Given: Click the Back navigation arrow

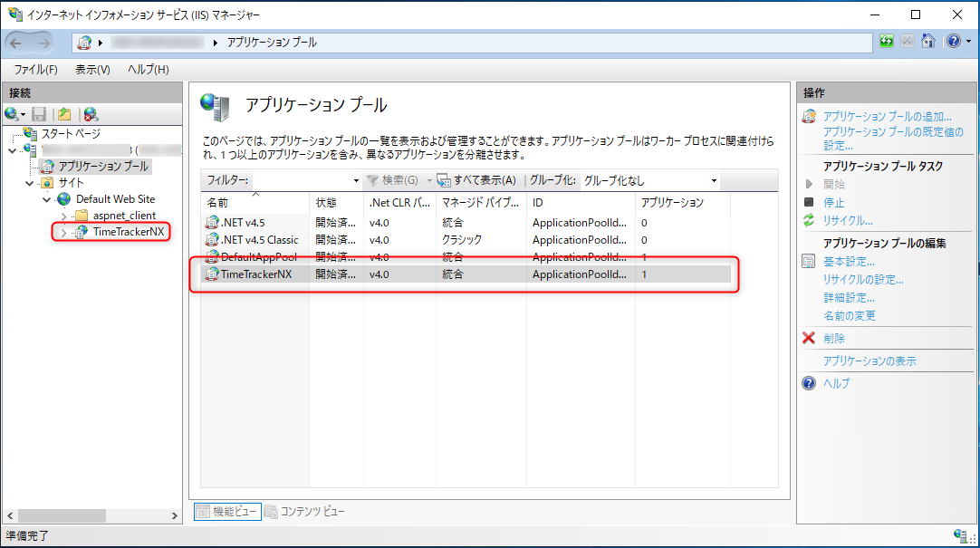Looking at the screenshot, I should click(20, 43).
